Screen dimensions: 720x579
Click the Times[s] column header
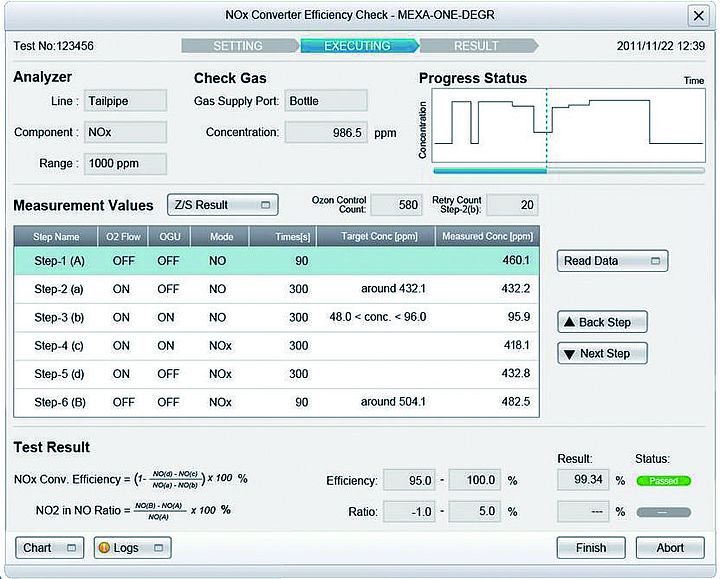pos(283,236)
